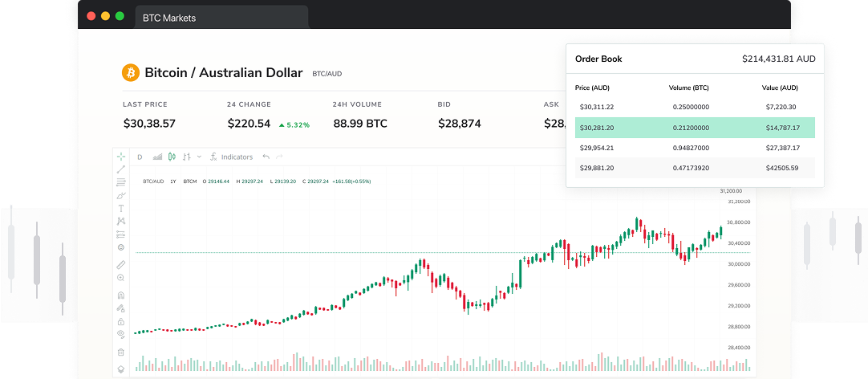Click the trash remove drawings icon
868x379 pixels.
pos(121,352)
